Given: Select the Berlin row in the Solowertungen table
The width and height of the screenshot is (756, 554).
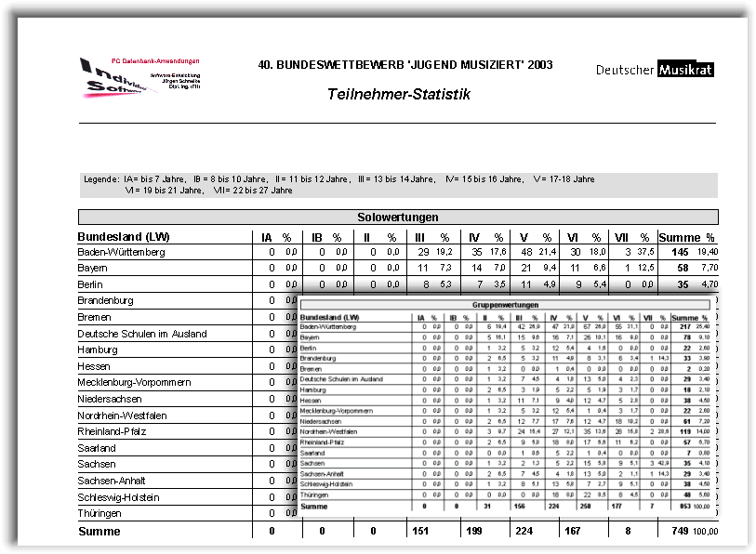Looking at the screenshot, I should [x=90, y=284].
